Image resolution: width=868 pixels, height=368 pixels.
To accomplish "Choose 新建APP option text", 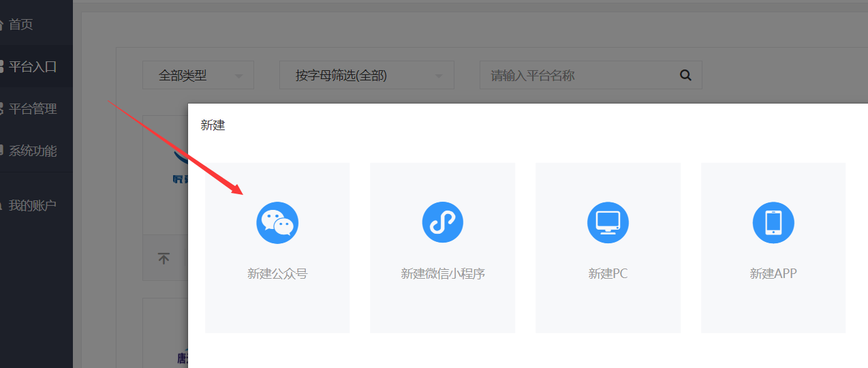I will pos(773,274).
